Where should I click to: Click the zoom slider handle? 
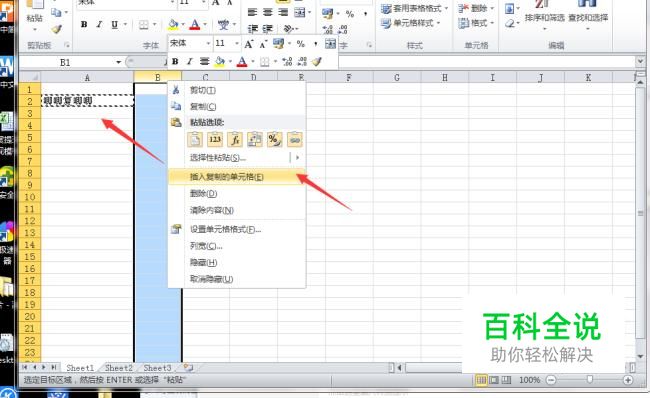tap(589, 379)
